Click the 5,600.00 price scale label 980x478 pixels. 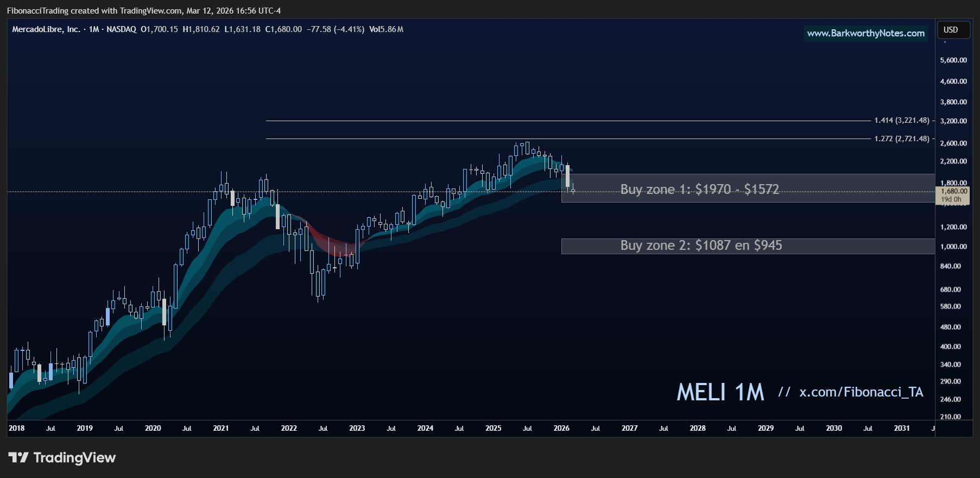coord(953,60)
